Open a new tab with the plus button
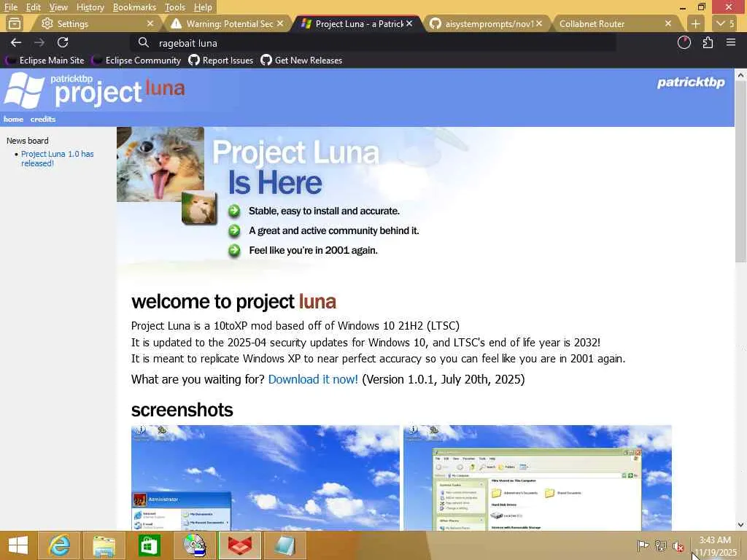This screenshot has height=560, width=747. tap(695, 24)
